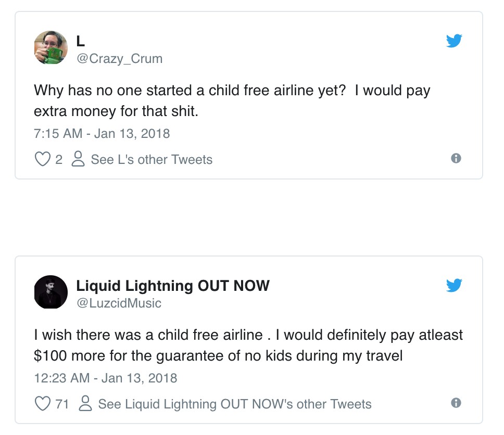Click the 12:23 AM - Jan 13, 2018 timestamp
The height and width of the screenshot is (435, 504).
105,378
